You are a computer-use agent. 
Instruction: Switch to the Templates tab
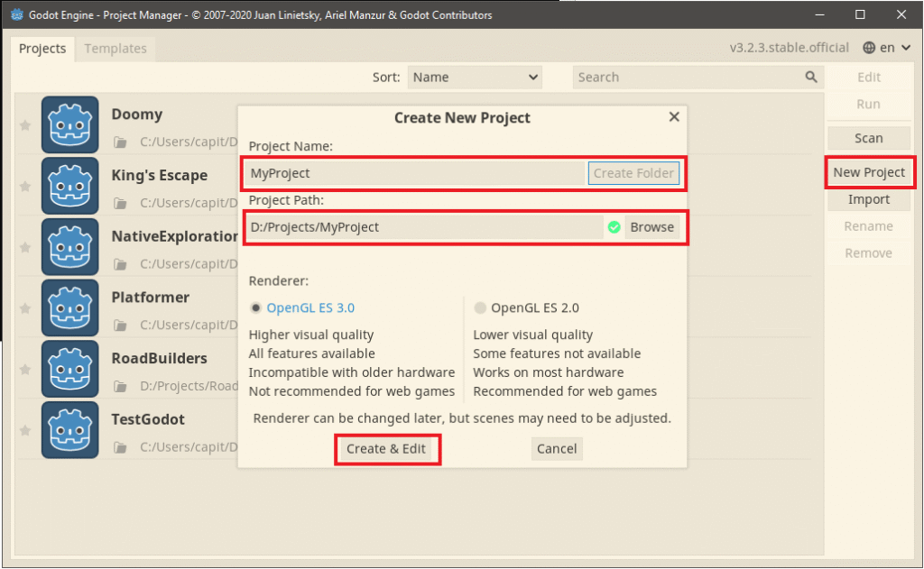point(115,49)
